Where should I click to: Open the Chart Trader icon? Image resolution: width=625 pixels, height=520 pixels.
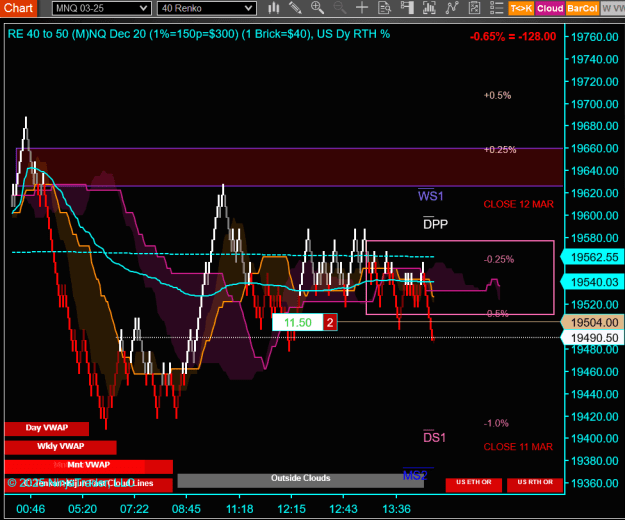tap(407, 8)
